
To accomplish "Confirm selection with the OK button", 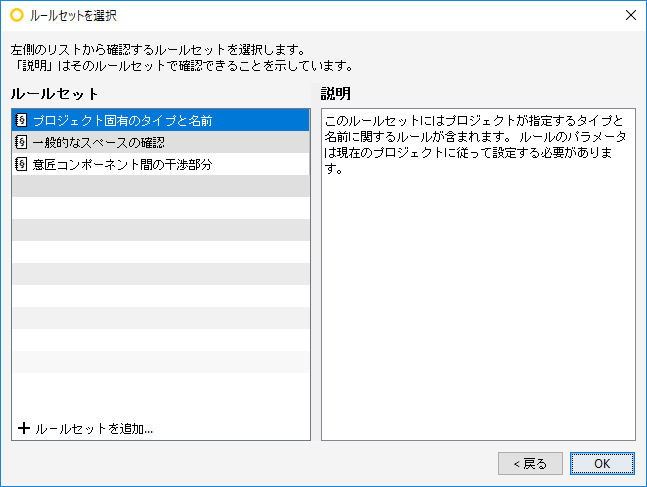I will point(602,463).
